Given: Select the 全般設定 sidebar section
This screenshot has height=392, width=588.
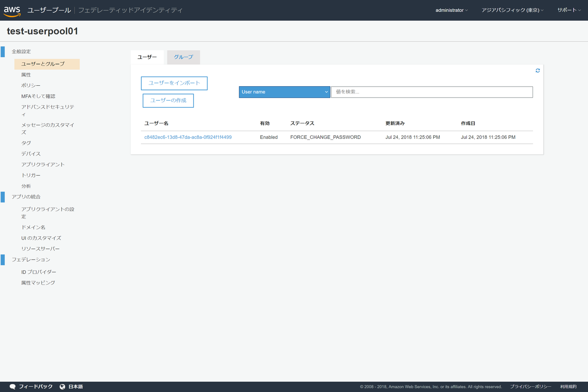Looking at the screenshot, I should tap(21, 51).
